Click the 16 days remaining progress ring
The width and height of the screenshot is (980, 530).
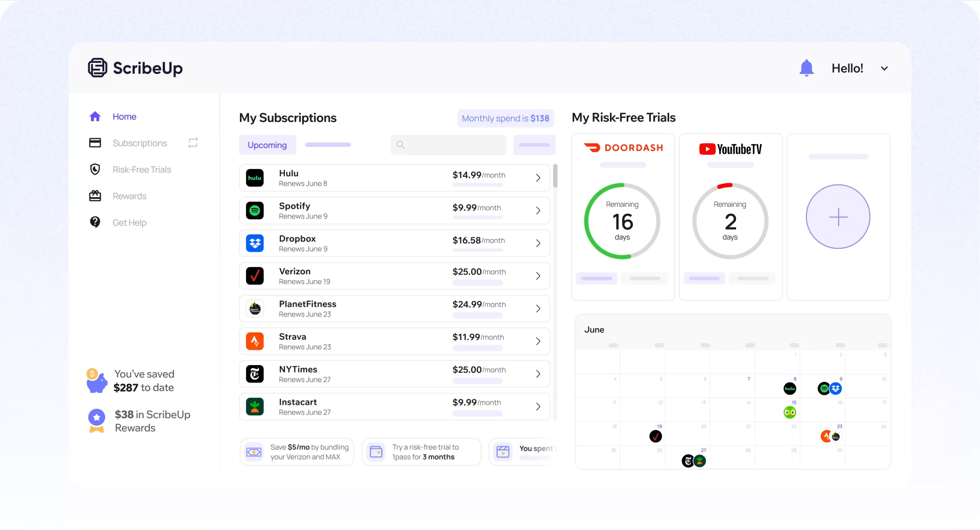pyautogui.click(x=622, y=221)
